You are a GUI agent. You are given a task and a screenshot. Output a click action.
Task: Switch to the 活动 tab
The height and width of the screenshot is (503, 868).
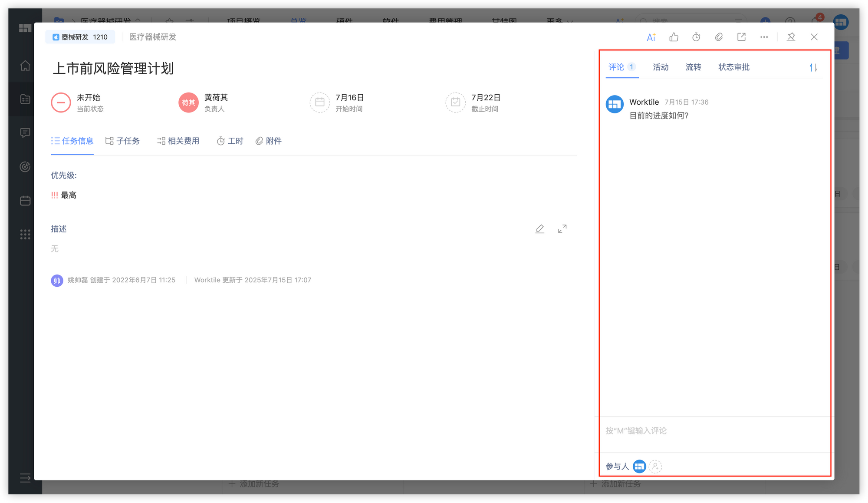tap(661, 67)
